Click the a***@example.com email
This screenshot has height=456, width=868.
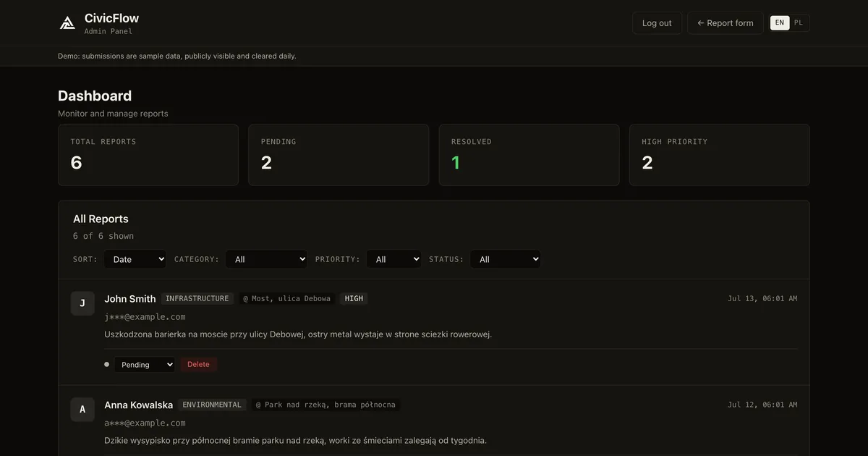click(145, 423)
